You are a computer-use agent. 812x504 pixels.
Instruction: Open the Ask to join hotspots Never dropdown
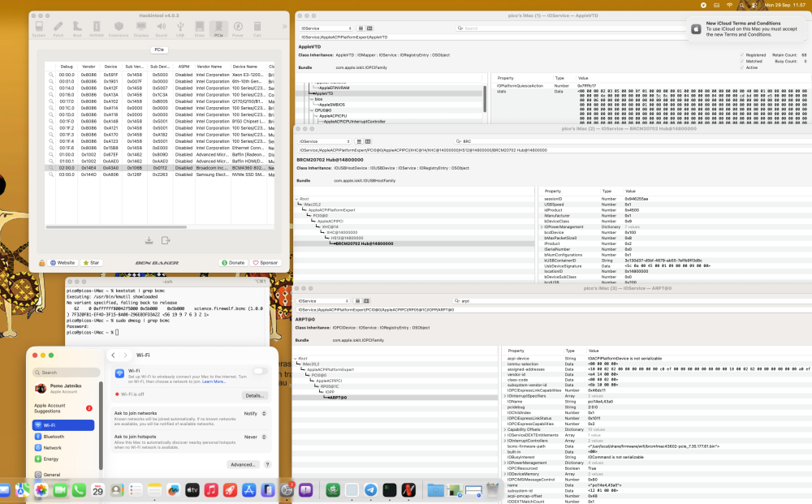pyautogui.click(x=255, y=437)
